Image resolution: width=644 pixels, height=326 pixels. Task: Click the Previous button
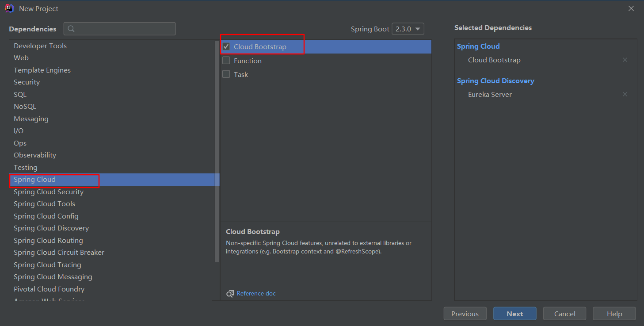465,314
